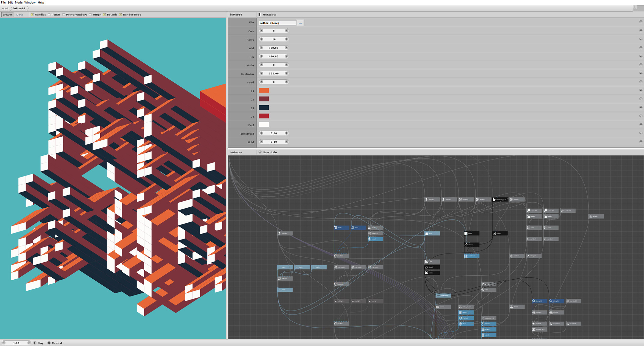This screenshot has width=644, height=346.
Task: Increase the Cols value with right arrow
Action: point(286,30)
